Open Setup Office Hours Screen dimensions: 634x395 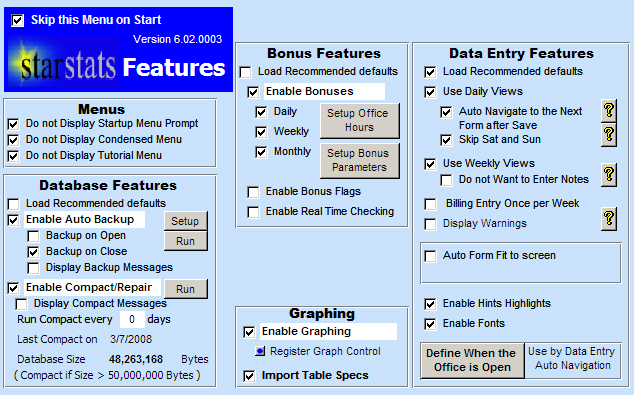359,120
